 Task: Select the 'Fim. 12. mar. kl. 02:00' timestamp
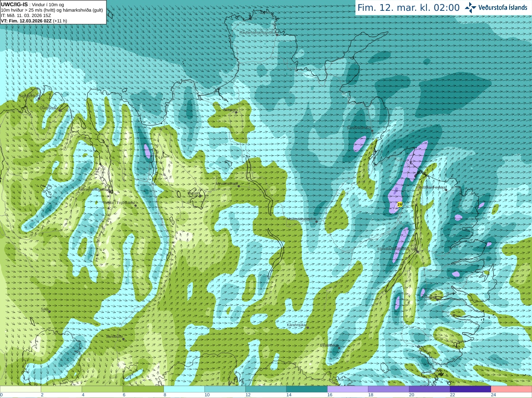coord(409,7)
